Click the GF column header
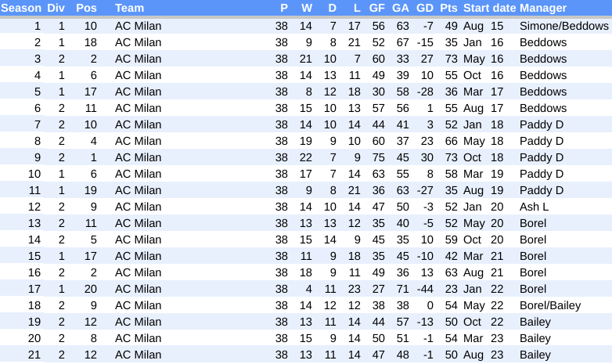 (x=377, y=8)
